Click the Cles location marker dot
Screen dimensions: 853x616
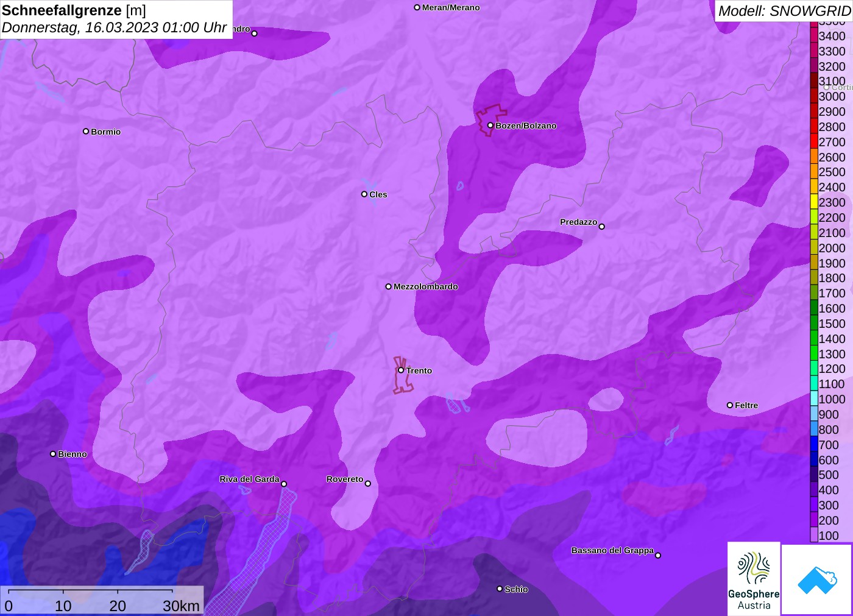click(x=364, y=194)
